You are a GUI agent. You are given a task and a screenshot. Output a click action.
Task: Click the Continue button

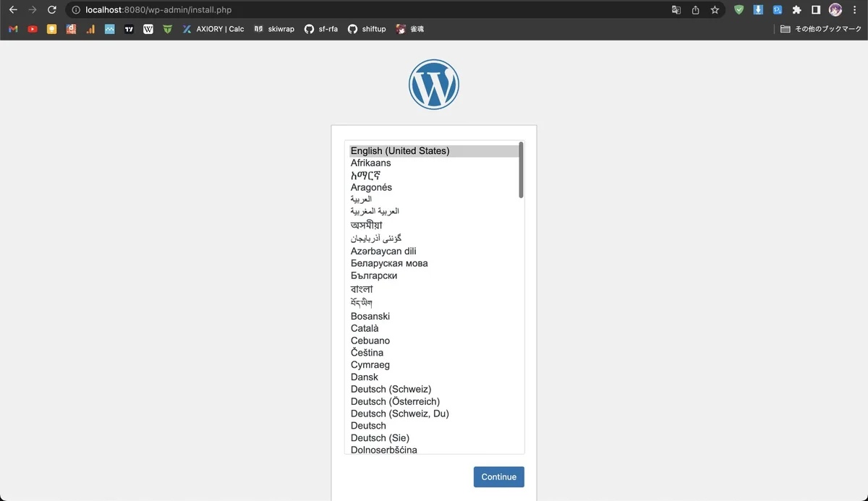[499, 477]
